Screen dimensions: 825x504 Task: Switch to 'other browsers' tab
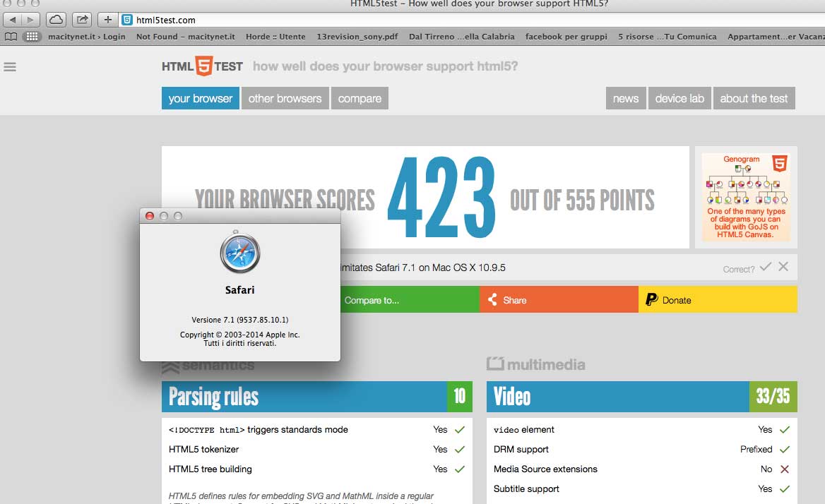point(285,98)
